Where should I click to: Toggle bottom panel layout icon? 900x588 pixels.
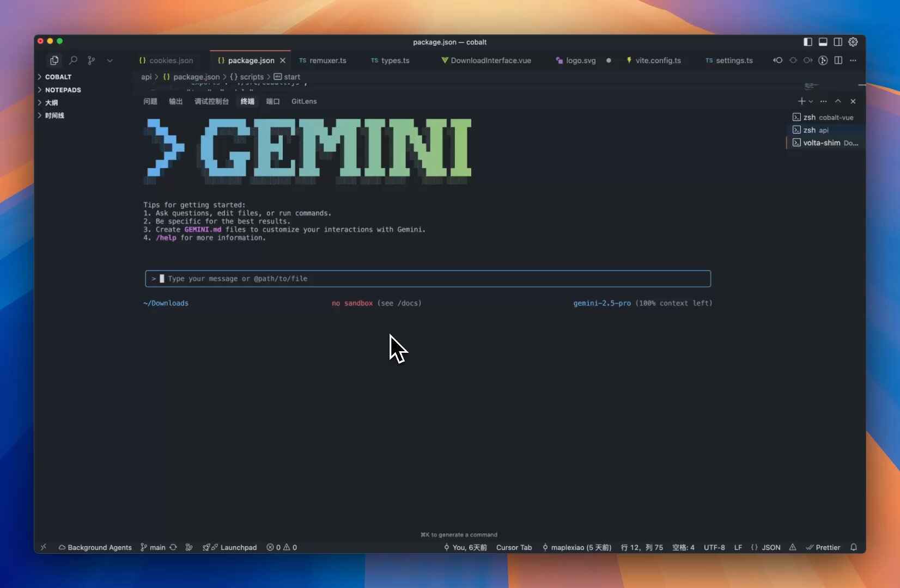(x=823, y=42)
